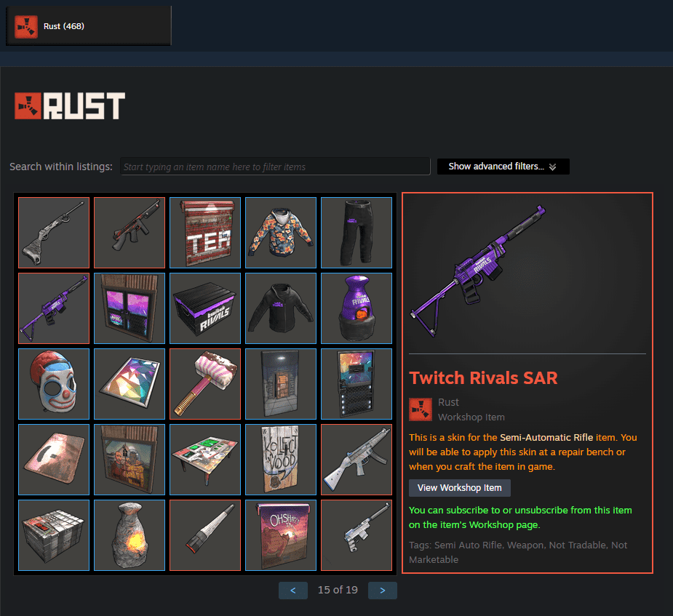Go to the previous inventory page
This screenshot has width=673, height=616.
pyautogui.click(x=293, y=591)
